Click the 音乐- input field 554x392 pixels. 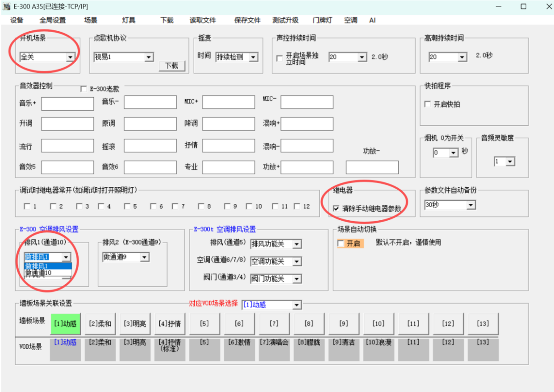(x=150, y=102)
